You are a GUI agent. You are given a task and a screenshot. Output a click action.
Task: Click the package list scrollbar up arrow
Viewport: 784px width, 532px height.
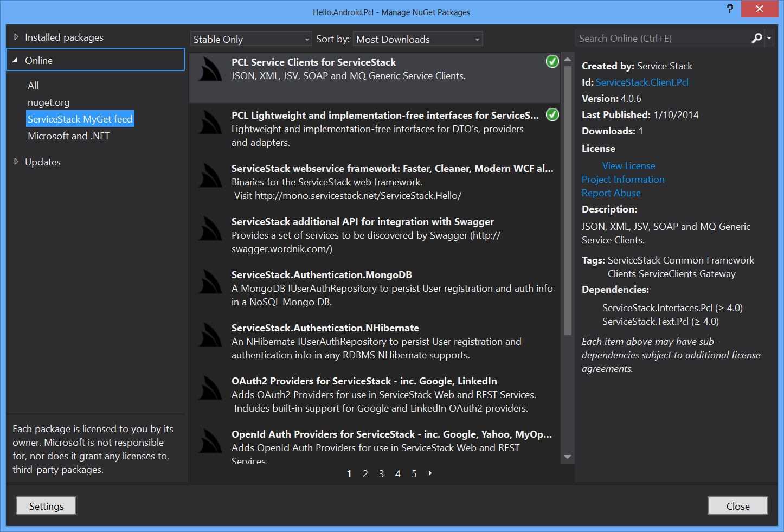coord(568,59)
